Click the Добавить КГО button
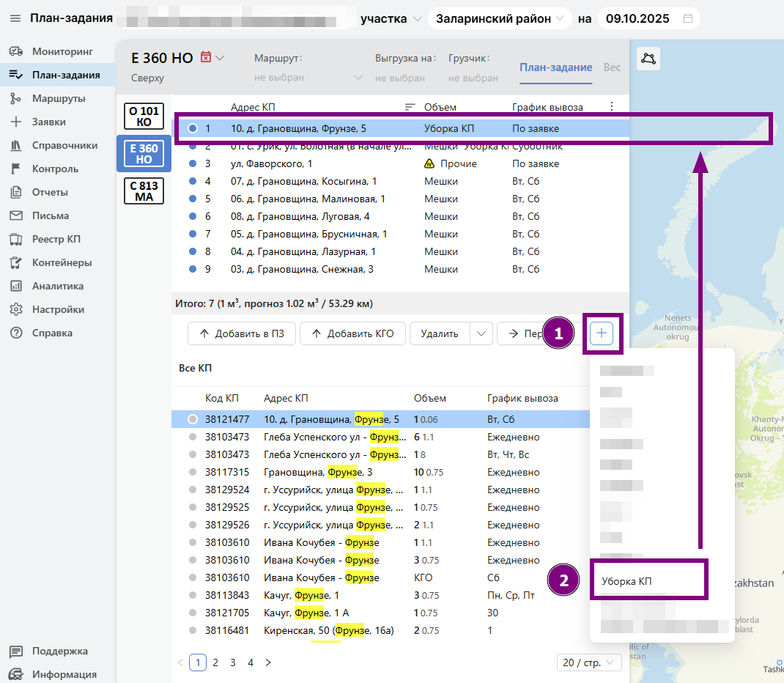The height and width of the screenshot is (683, 784). click(352, 333)
